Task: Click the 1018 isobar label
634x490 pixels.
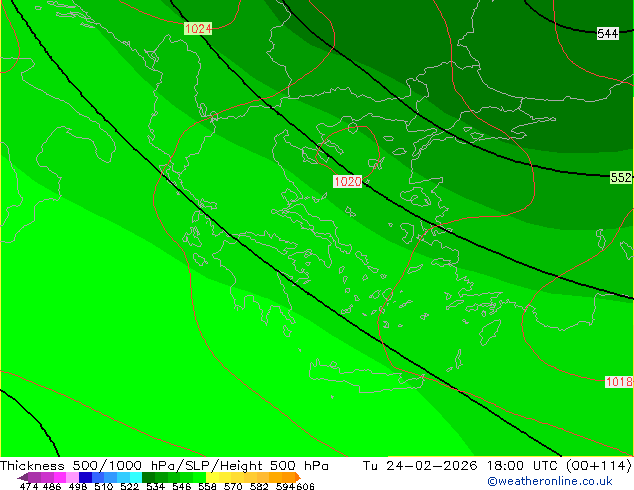Action: [619, 382]
